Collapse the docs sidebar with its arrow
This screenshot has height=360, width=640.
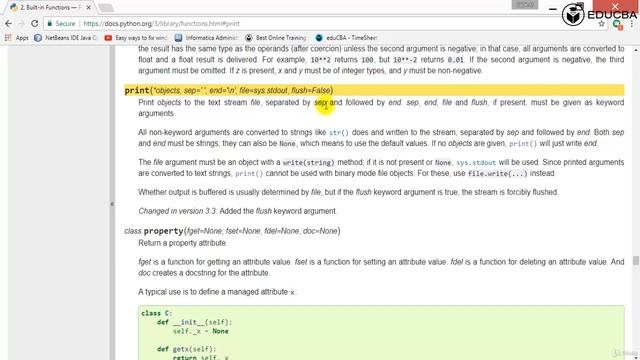(112, 204)
